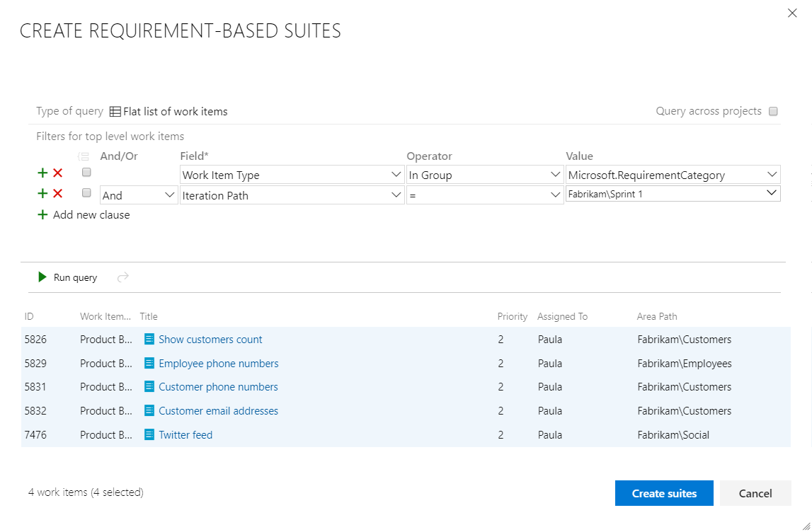Click the Cancel button

pyautogui.click(x=755, y=493)
